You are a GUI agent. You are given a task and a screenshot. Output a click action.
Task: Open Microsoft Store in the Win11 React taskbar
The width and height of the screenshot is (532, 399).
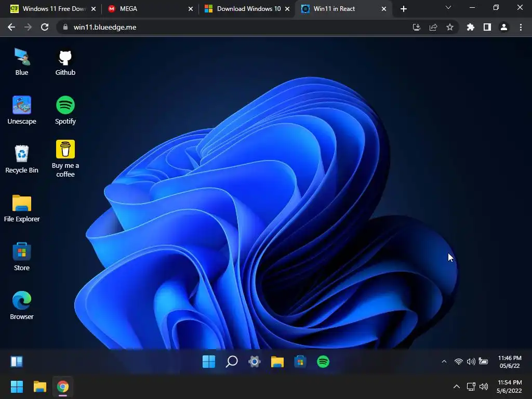300,362
